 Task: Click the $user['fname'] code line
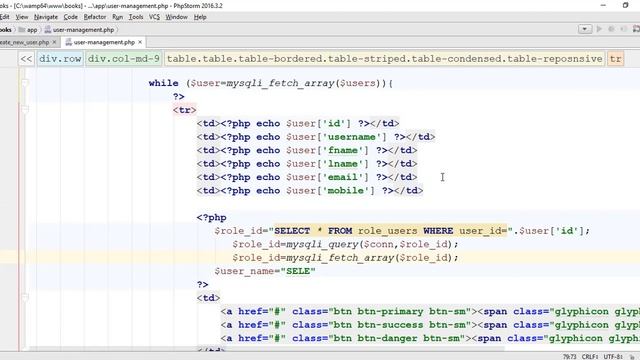pyautogui.click(x=307, y=150)
